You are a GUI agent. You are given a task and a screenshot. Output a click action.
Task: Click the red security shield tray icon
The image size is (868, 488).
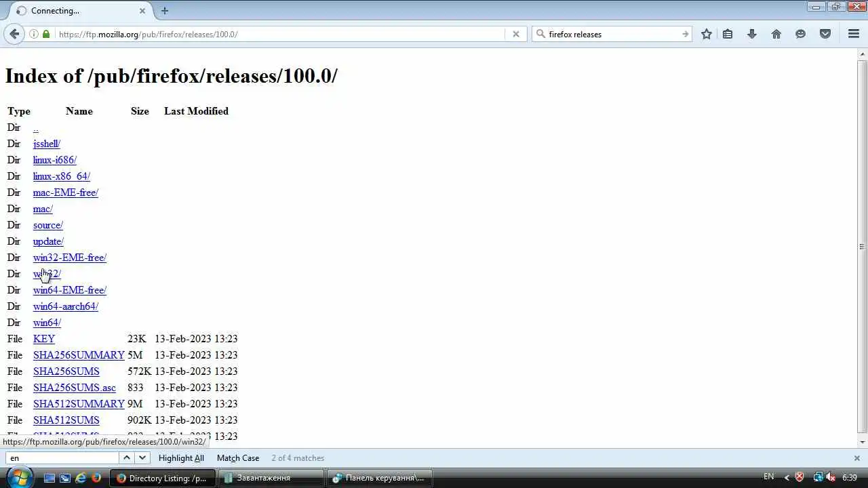click(800, 478)
